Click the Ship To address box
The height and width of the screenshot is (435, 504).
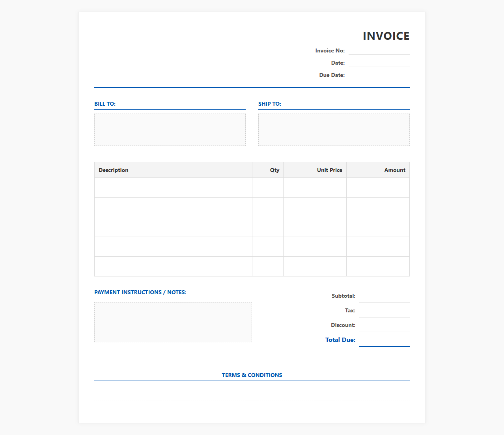click(x=334, y=130)
